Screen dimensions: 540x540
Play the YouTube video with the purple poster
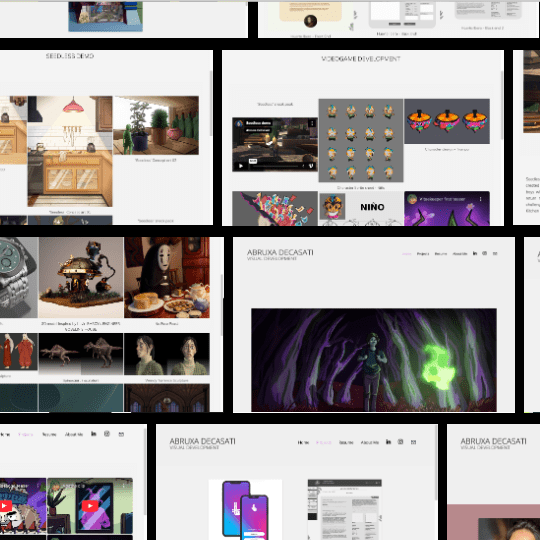click(90, 506)
